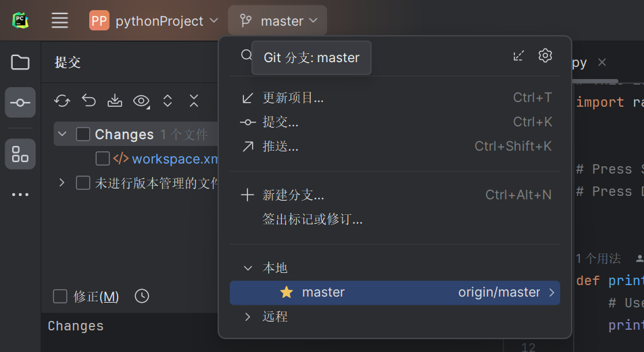Toggle the Changes checkbox
Image resolution: width=644 pixels, height=352 pixels.
click(83, 134)
